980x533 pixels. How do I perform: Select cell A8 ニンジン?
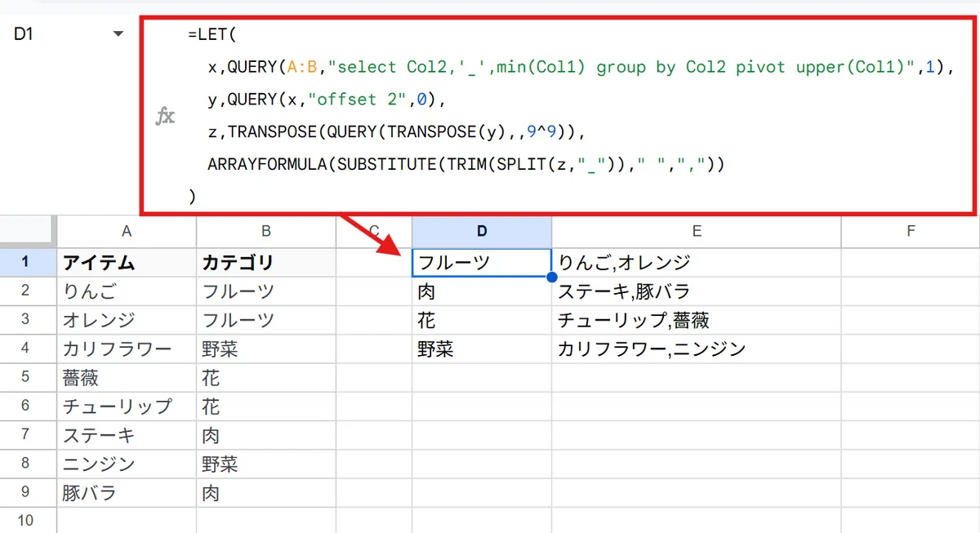point(127,465)
